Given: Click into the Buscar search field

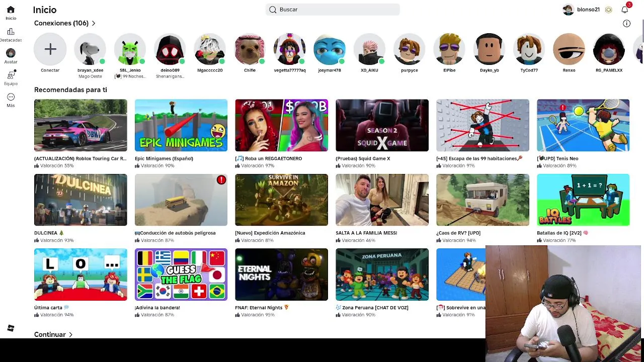Looking at the screenshot, I should pos(333,10).
